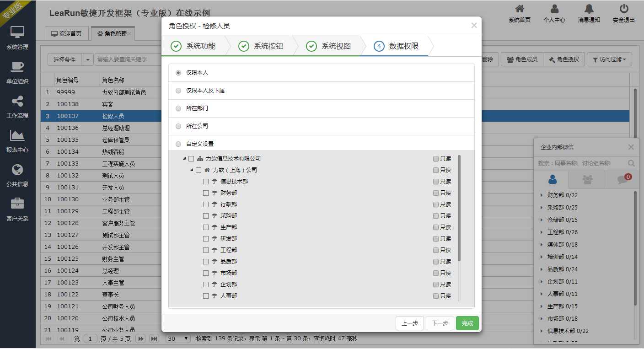The height and width of the screenshot is (349, 644).
Task: Click the department tree vertical scrollbar
Action: (459, 208)
